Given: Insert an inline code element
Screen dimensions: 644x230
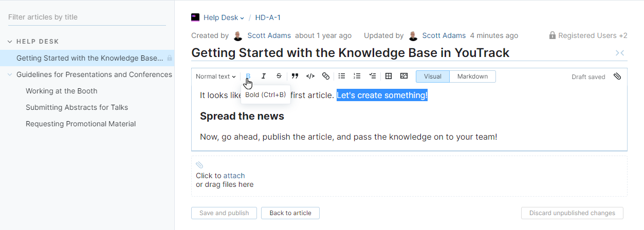Looking at the screenshot, I should coord(310,76).
